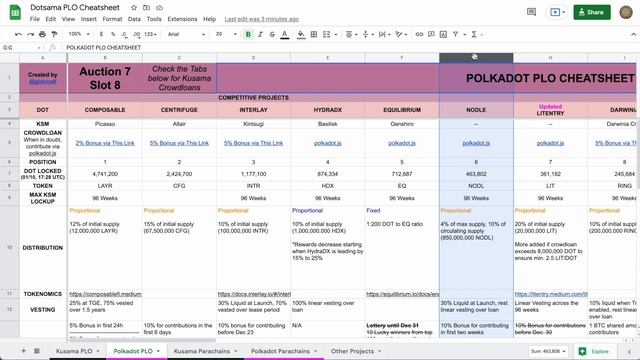Screen dimensions: 640x360
Task: Open text wrapping dropdown
Action: pyautogui.click(x=384, y=35)
